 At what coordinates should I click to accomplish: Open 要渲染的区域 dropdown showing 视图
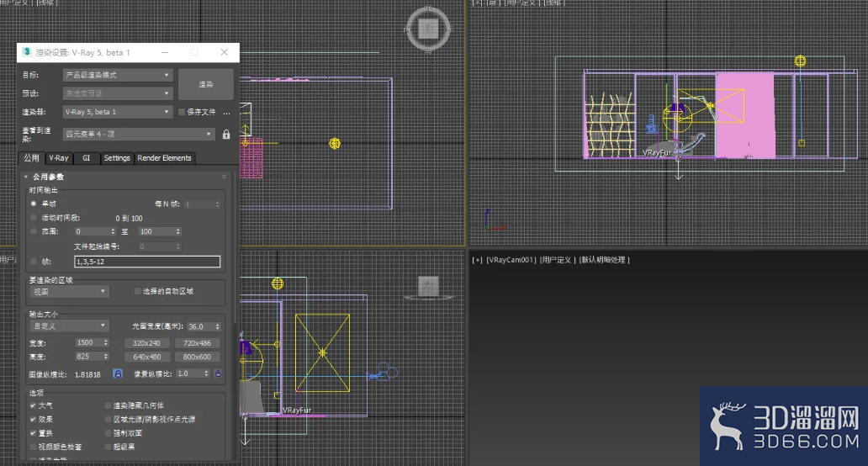(x=69, y=292)
